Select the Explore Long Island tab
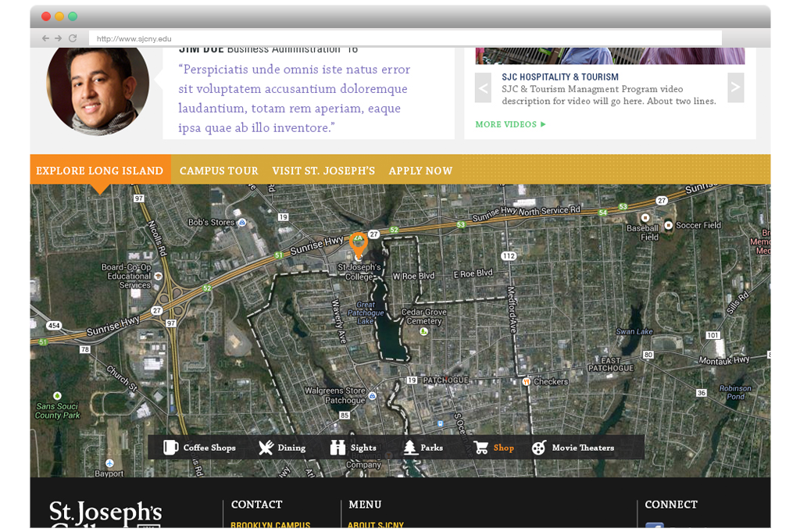The height and width of the screenshot is (532, 800). coord(99,171)
